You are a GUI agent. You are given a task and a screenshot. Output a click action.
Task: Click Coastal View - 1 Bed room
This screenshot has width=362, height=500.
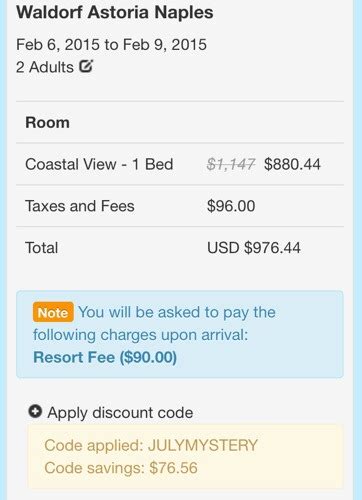[99, 164]
